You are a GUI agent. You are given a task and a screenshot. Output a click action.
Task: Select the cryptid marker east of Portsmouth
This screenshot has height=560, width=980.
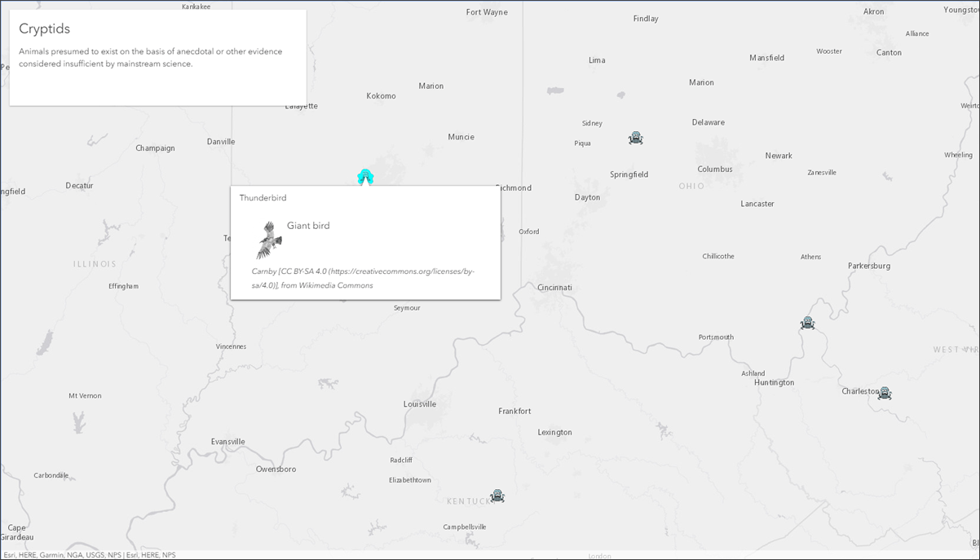pyautogui.click(x=807, y=323)
